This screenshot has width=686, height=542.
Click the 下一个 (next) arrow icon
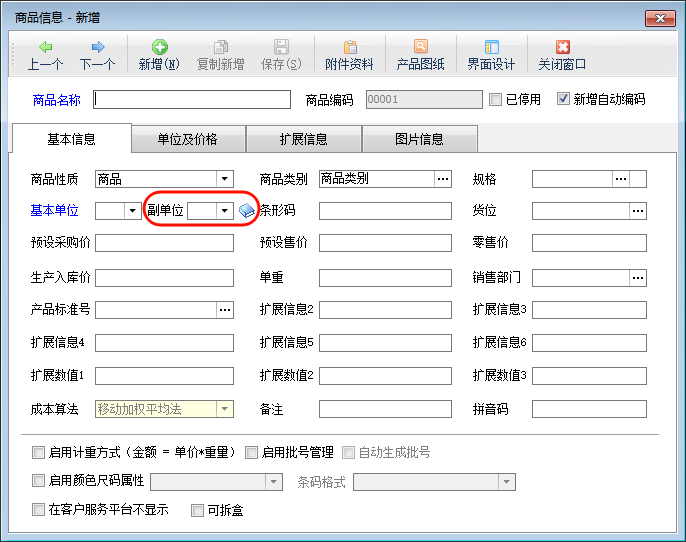coord(98,47)
